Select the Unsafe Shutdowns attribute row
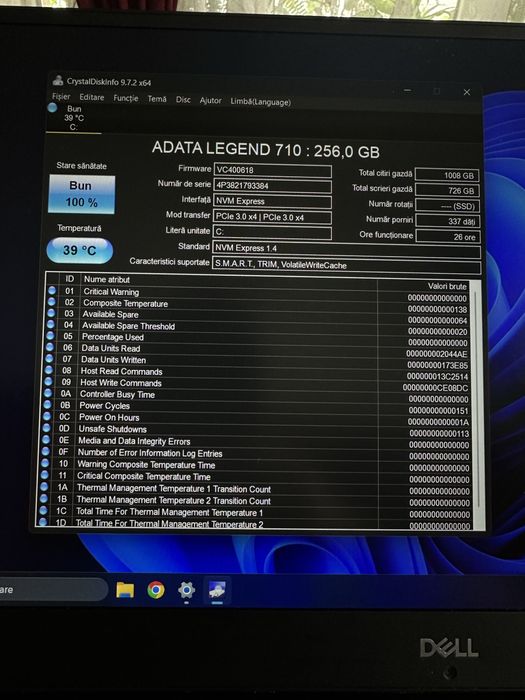This screenshot has width=525, height=700. [257, 430]
